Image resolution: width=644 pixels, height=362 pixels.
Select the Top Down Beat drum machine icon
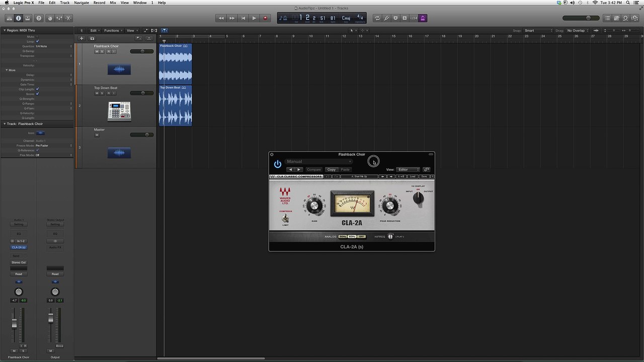(x=119, y=111)
